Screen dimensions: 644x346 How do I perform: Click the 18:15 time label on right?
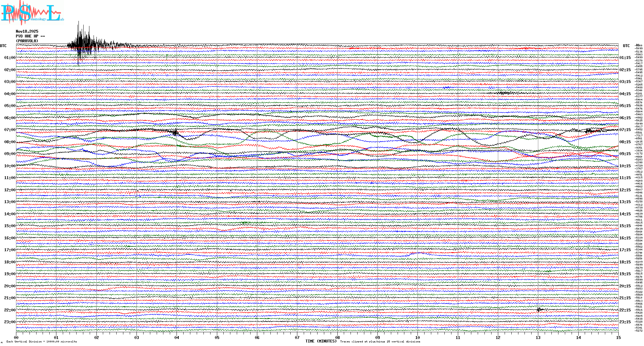tap(625, 262)
